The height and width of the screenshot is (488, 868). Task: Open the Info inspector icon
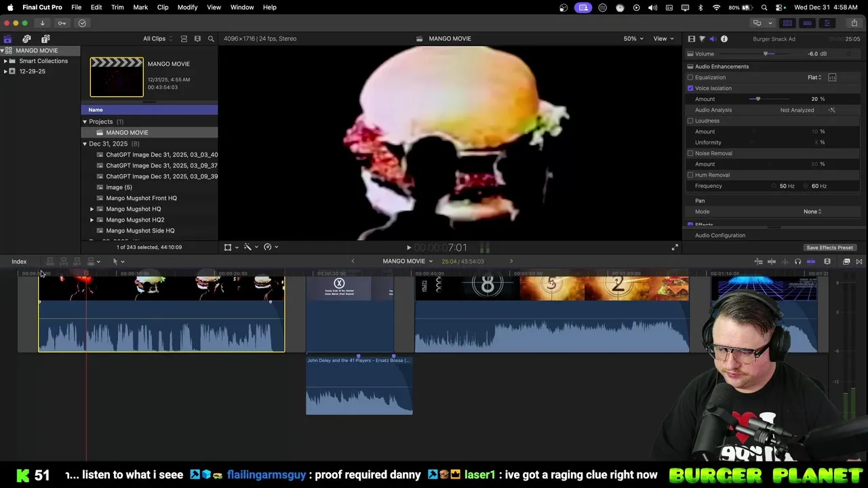click(x=724, y=39)
